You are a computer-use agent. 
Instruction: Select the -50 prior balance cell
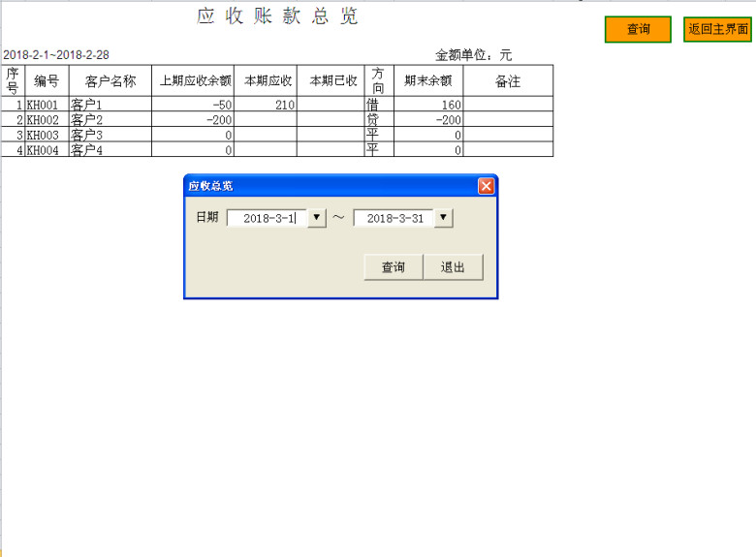[193, 104]
